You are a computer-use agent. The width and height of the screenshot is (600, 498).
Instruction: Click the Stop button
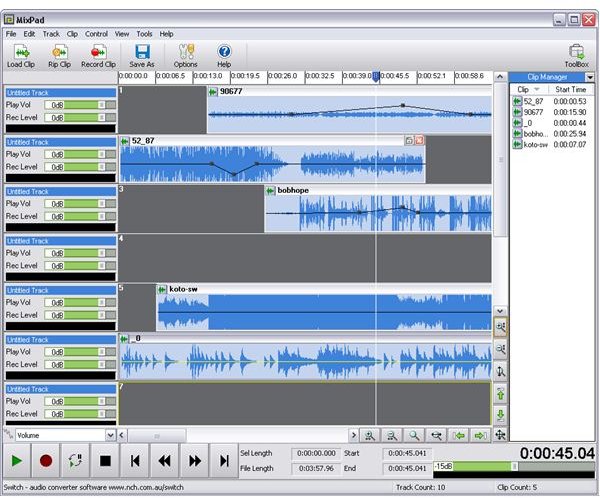(x=105, y=460)
